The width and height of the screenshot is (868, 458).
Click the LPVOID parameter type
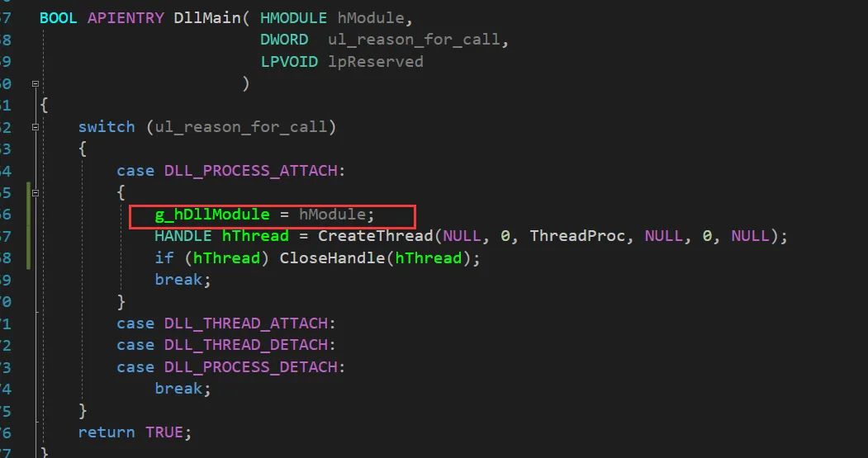click(289, 62)
